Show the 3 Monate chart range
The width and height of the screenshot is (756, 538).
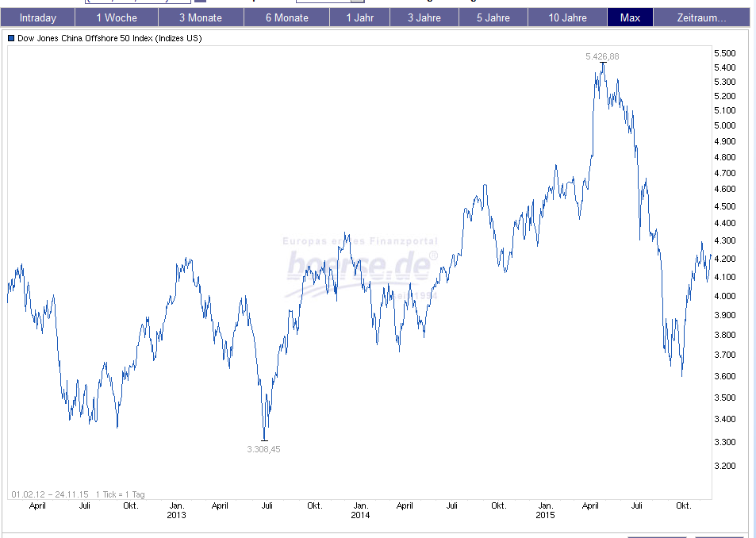pos(201,17)
